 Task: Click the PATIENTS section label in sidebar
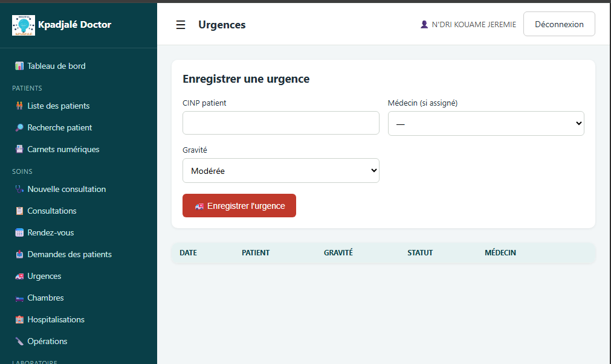tap(27, 88)
